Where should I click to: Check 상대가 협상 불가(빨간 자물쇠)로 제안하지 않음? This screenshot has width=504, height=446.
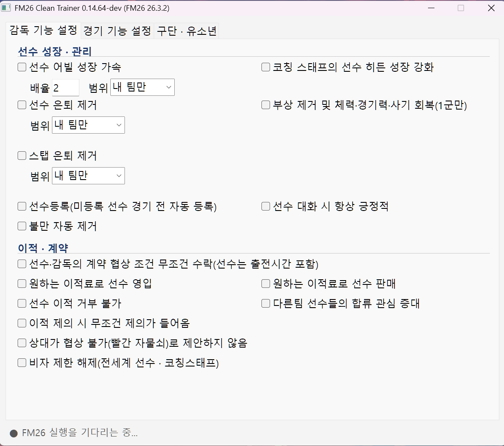click(x=22, y=343)
